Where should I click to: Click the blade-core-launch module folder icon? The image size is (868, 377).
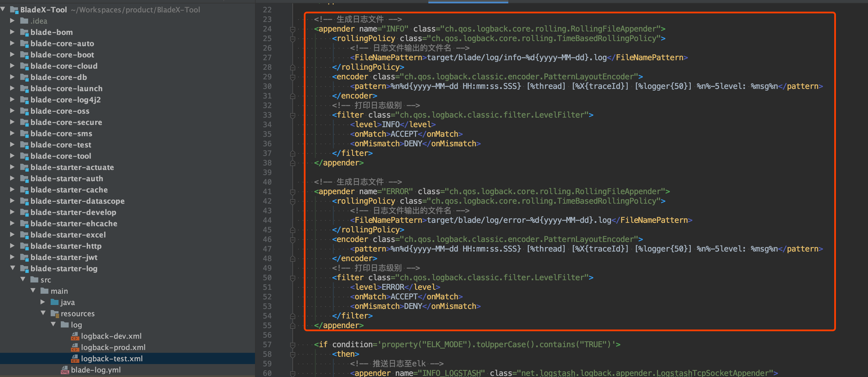[24, 89]
